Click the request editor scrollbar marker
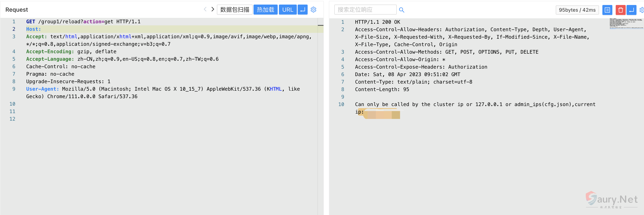 click(321, 25)
